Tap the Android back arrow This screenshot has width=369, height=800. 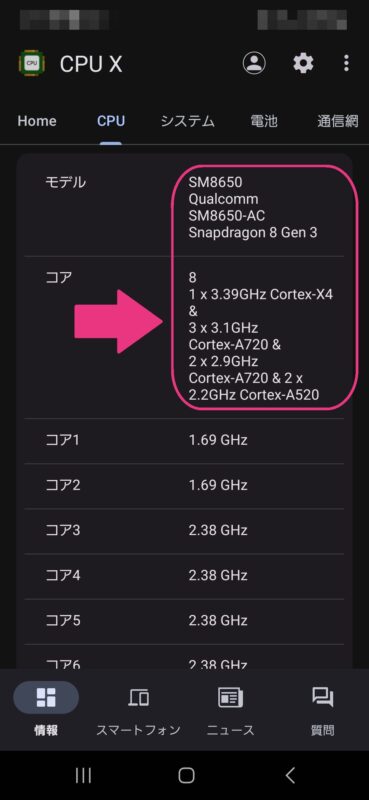pos(289,776)
